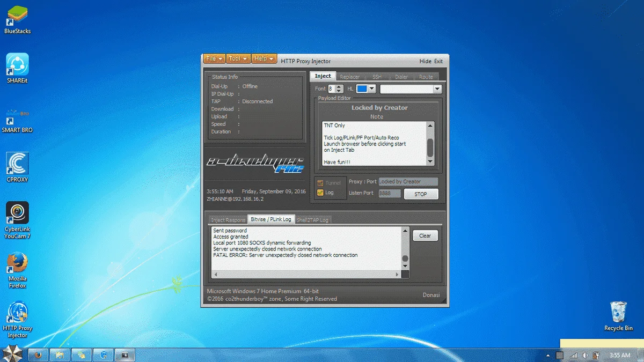Click the 'FATAL ERROR' log line

[x=285, y=255]
